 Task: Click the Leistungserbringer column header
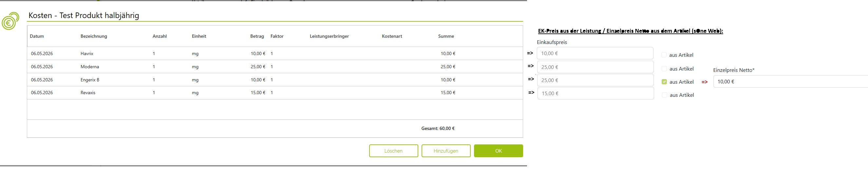329,36
